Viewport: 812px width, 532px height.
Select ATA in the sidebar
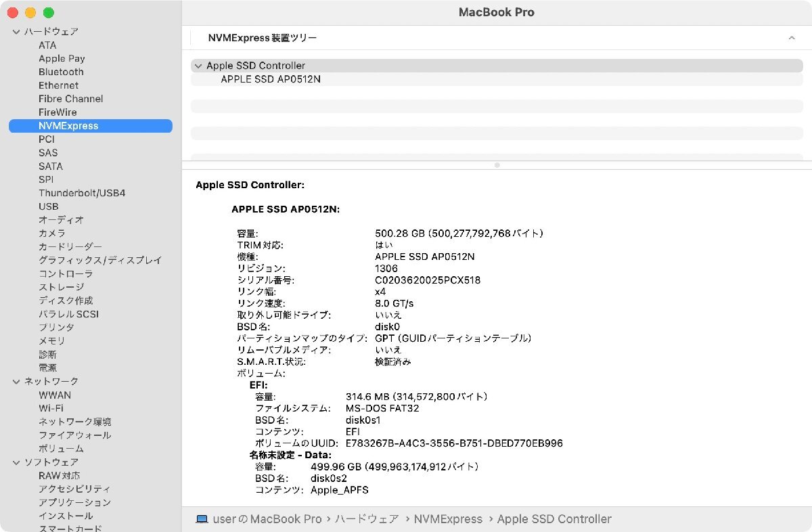(x=47, y=45)
